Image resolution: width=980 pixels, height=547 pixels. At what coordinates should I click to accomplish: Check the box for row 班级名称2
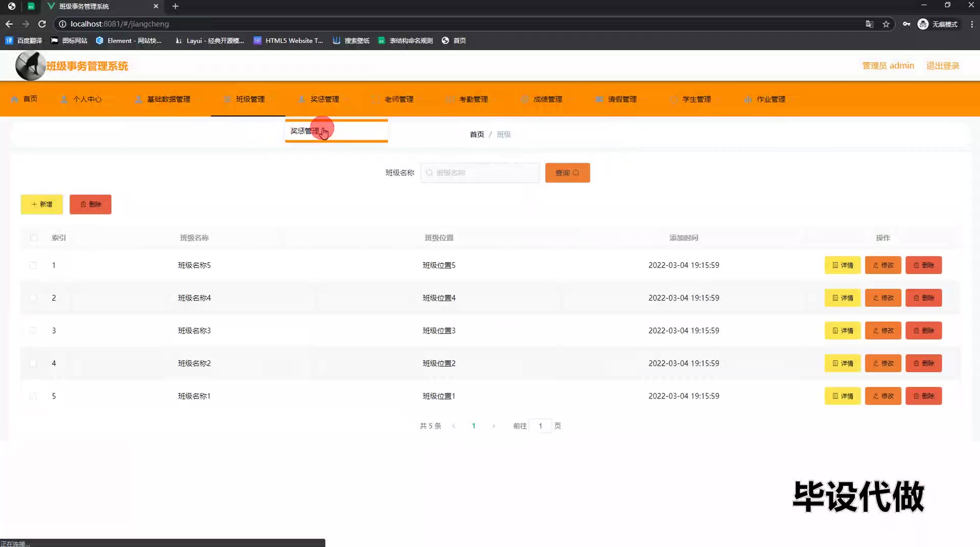[33, 363]
